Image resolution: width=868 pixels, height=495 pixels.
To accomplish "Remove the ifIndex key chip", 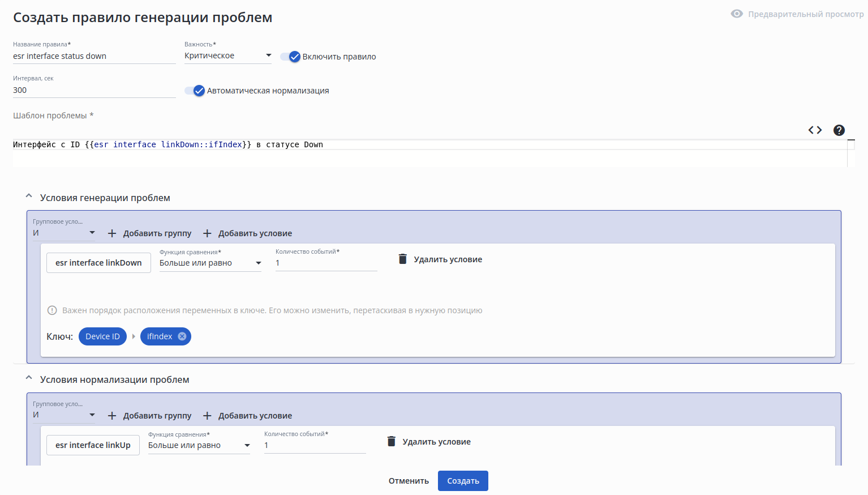I will (182, 336).
